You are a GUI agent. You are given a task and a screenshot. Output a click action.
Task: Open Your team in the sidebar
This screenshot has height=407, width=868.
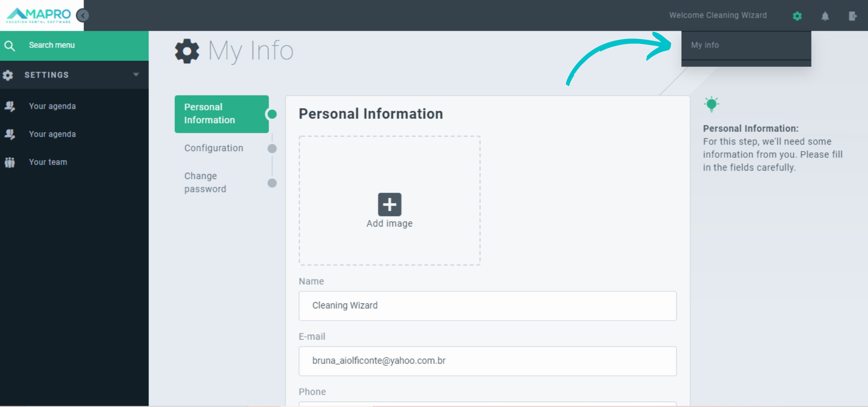pyautogui.click(x=48, y=162)
